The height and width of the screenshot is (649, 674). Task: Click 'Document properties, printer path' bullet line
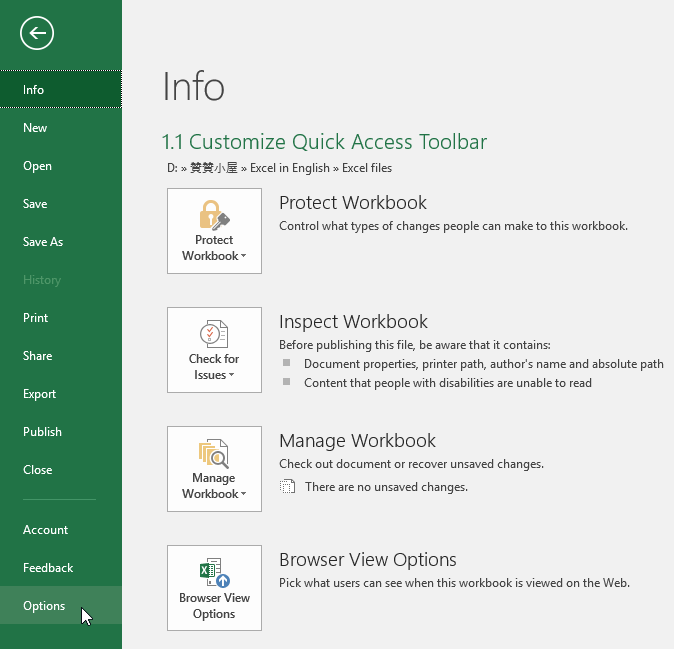(484, 364)
